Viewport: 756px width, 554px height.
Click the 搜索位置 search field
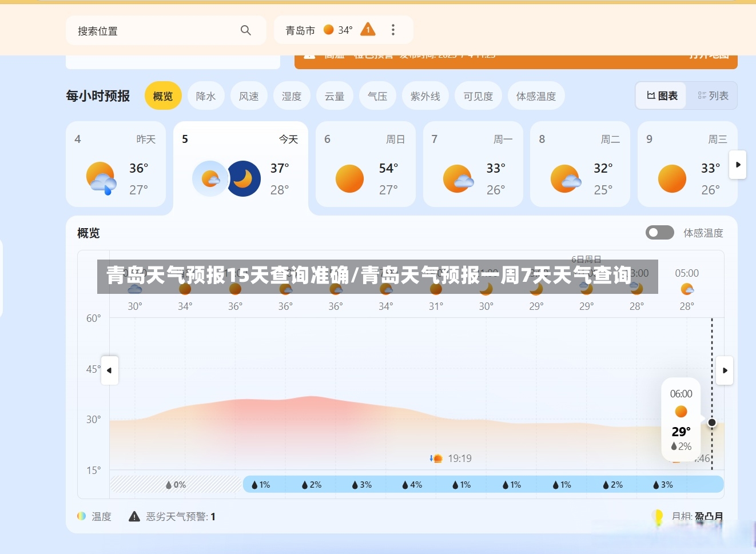coord(166,30)
